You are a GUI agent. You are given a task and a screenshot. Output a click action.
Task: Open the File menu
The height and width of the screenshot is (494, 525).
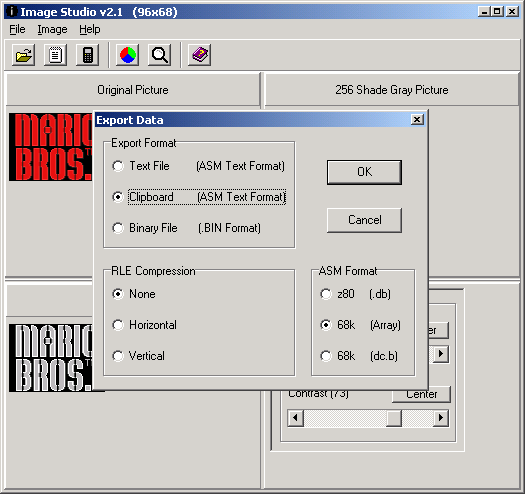click(x=17, y=29)
